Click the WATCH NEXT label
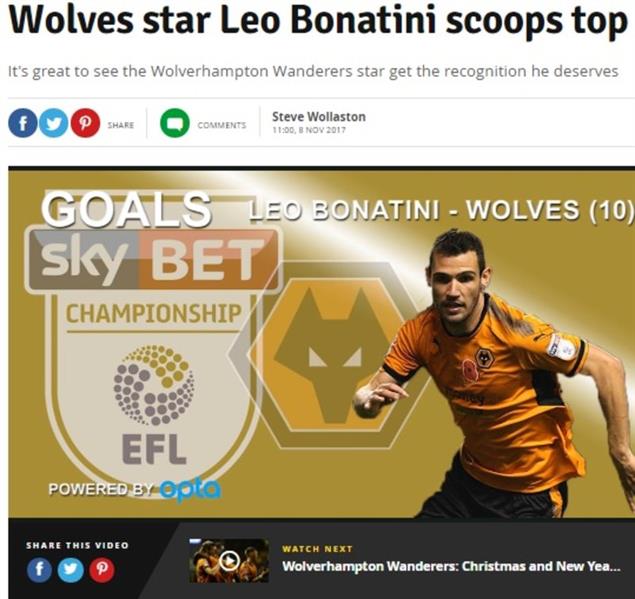The width and height of the screenshot is (635, 599). 318,549
